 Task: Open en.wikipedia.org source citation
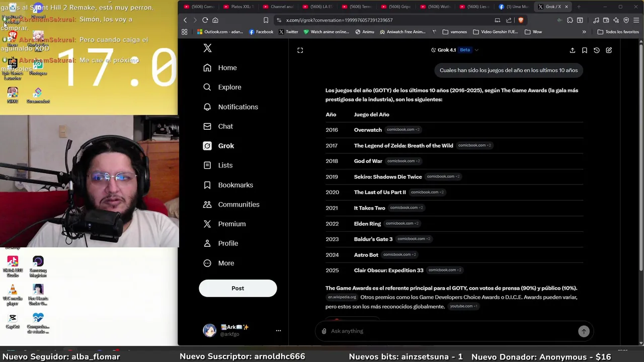(342, 297)
